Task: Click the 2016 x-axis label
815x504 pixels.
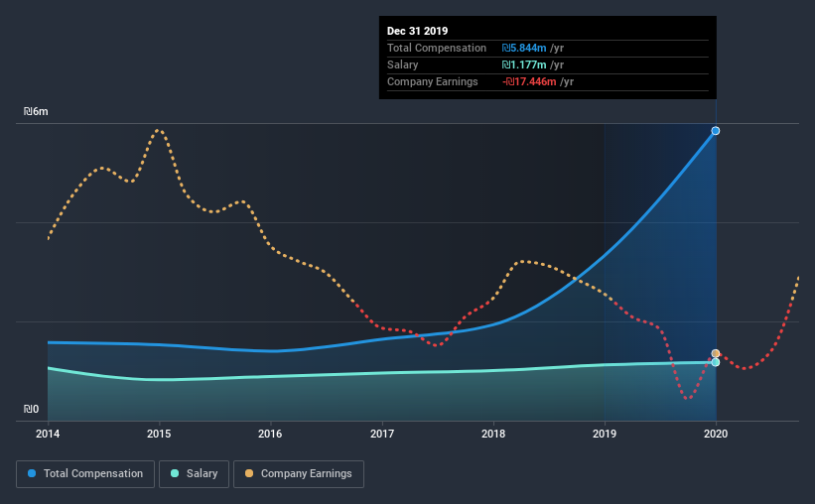Action: click(x=270, y=434)
